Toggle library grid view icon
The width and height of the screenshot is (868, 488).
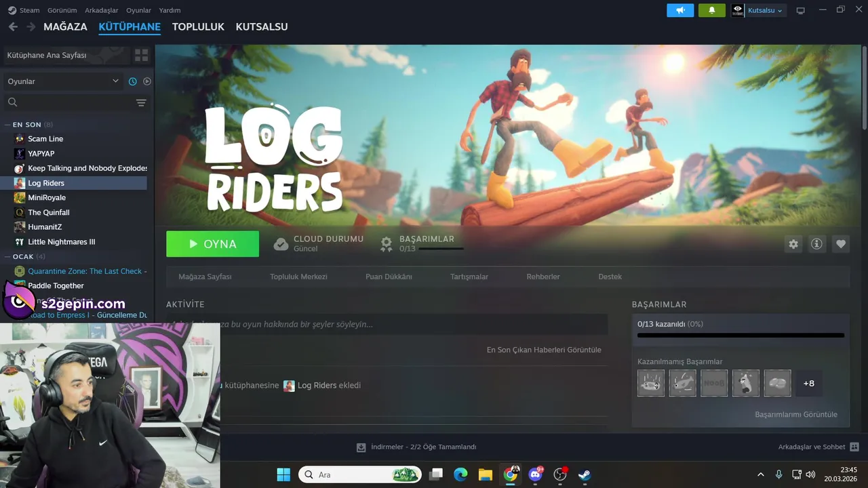(142, 55)
